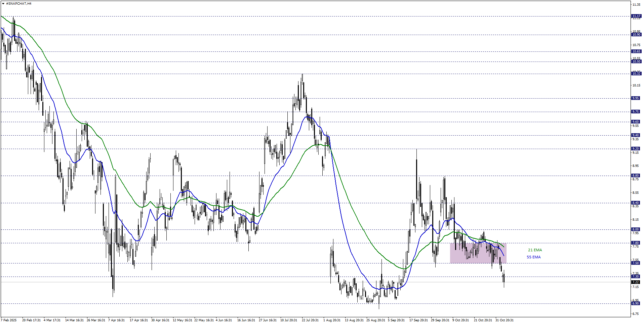This screenshot has width=644, height=324.
Task: Select the 7.80 level tag
Action: click(x=636, y=243)
